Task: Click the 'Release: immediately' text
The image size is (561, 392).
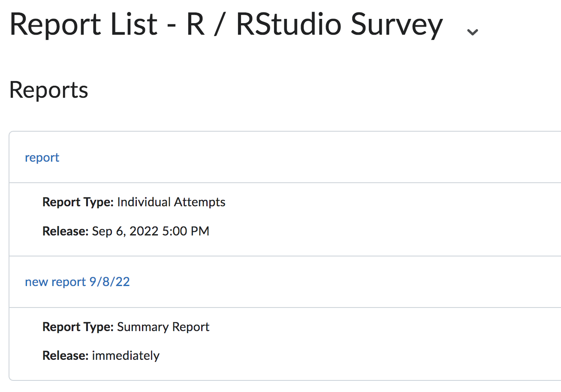Action: pyautogui.click(x=100, y=356)
